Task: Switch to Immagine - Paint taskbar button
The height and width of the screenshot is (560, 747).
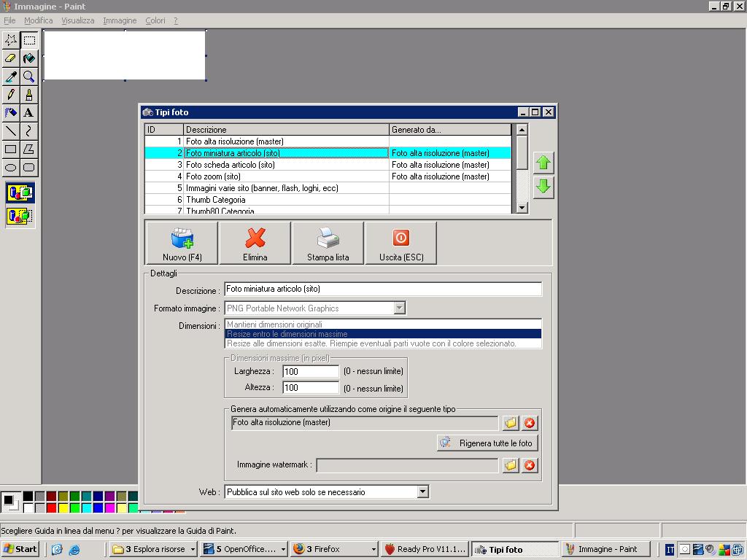Action: coord(606,550)
